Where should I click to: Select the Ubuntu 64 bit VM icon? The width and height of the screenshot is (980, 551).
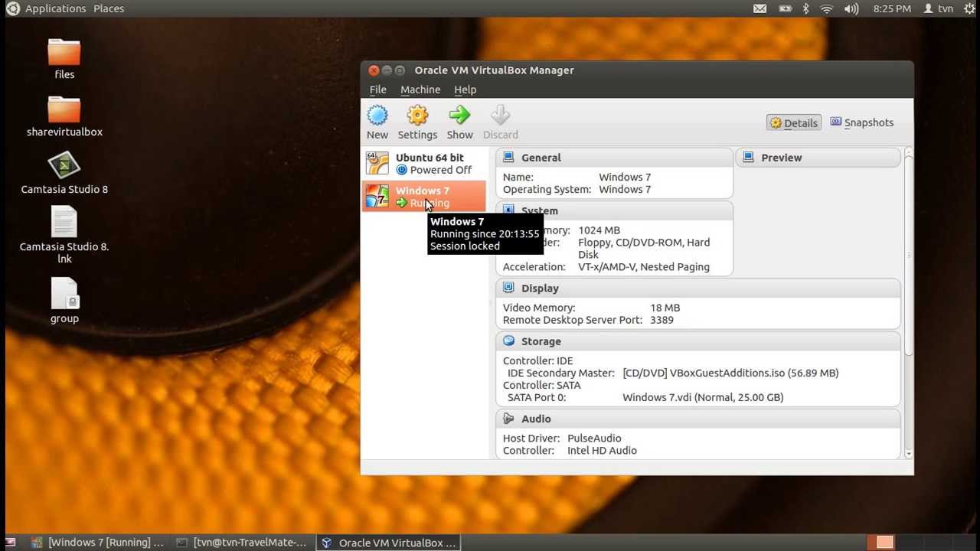pos(377,163)
